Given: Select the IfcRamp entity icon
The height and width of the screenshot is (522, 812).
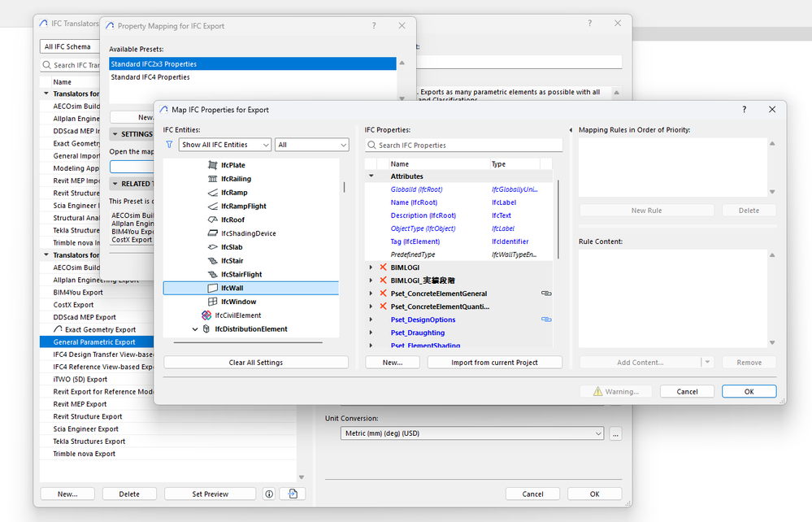Looking at the screenshot, I should point(212,193).
